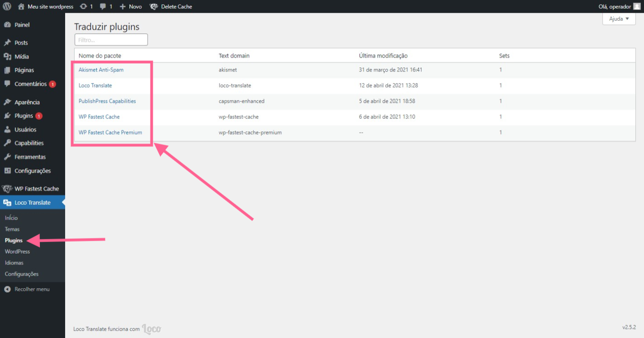Open the Novo menu in admin bar

135,7
